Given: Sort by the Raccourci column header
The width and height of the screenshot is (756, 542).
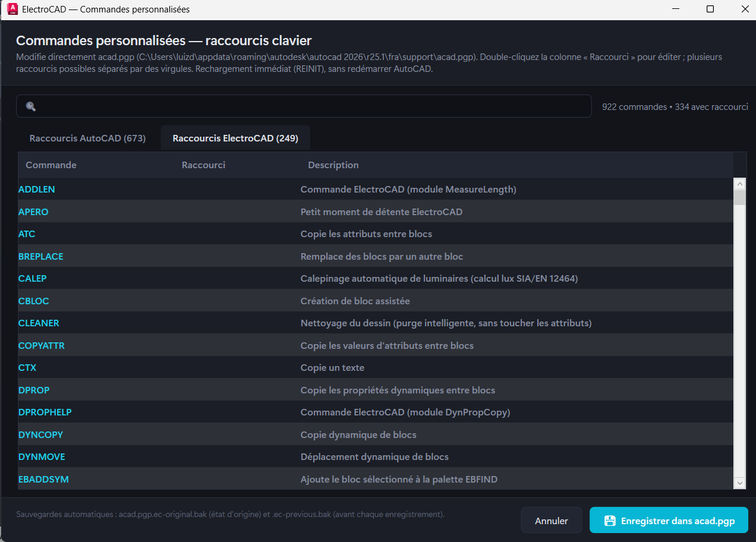Looking at the screenshot, I should (203, 165).
